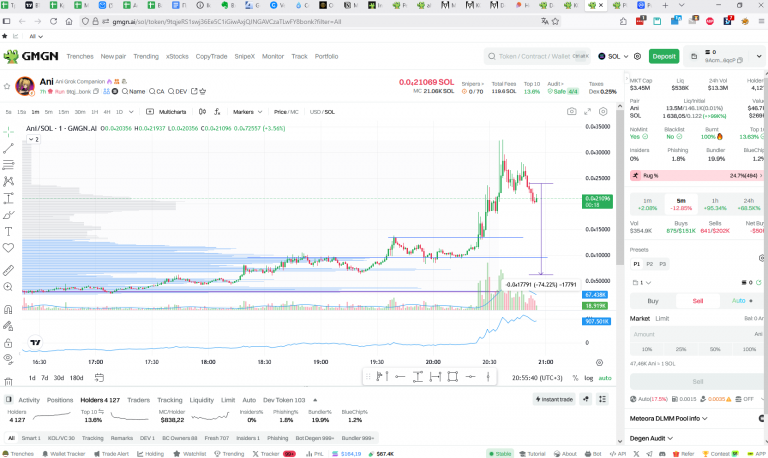Select the ruler measure tool
This screenshot has height=458, width=768.
click(x=8, y=270)
